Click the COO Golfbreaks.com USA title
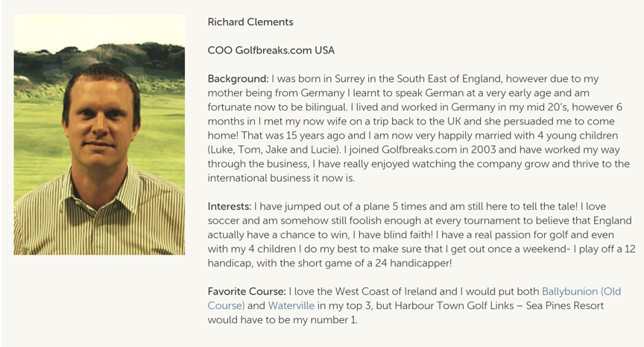The image size is (644, 347). (x=271, y=50)
